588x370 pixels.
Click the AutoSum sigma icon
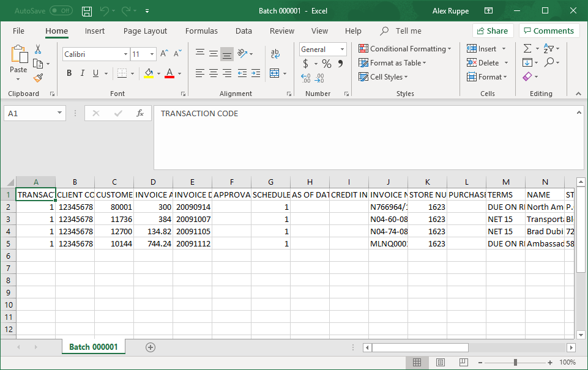[527, 48]
